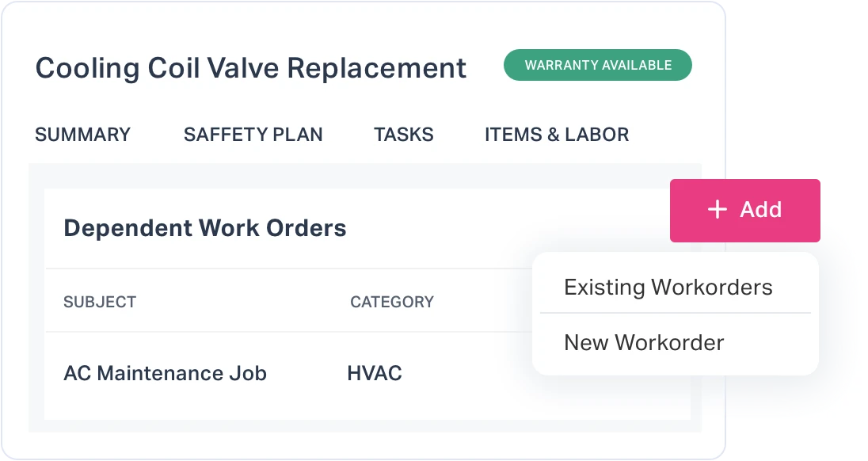Image resolution: width=868 pixels, height=461 pixels.
Task: Expand the work order options under Add
Action: pos(744,210)
